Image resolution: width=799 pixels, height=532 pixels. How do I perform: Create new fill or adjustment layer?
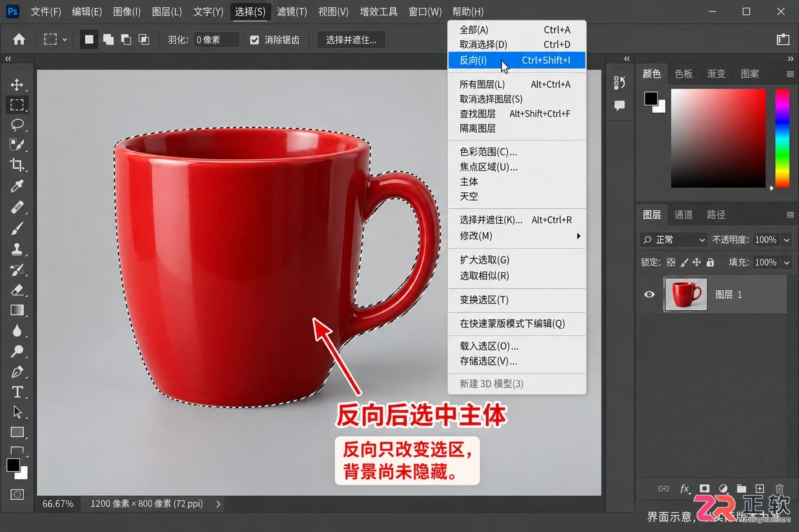[x=723, y=489]
